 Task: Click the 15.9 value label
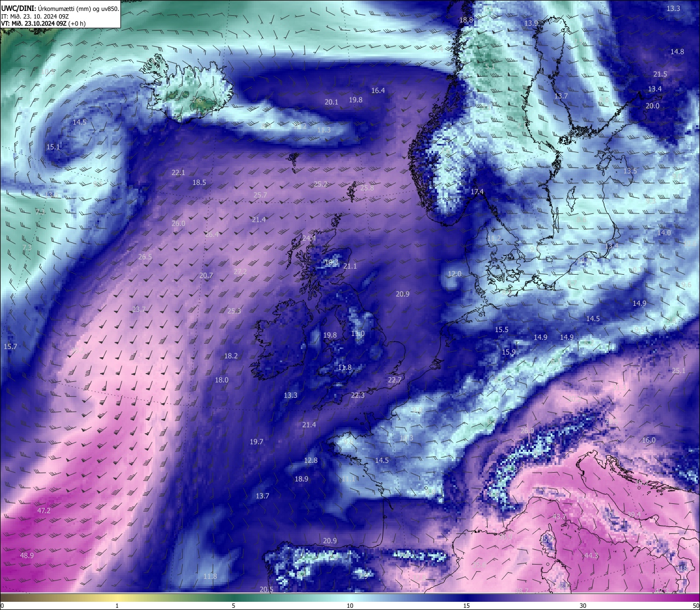(x=509, y=352)
